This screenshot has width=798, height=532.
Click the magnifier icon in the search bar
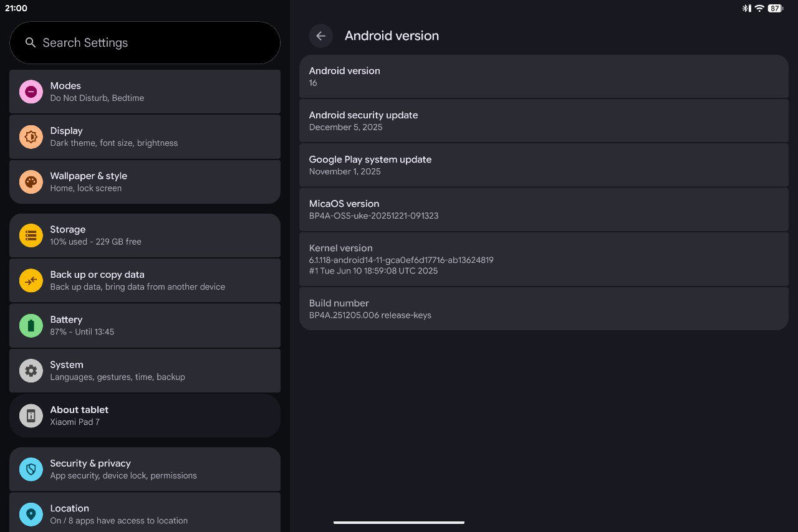pos(31,42)
